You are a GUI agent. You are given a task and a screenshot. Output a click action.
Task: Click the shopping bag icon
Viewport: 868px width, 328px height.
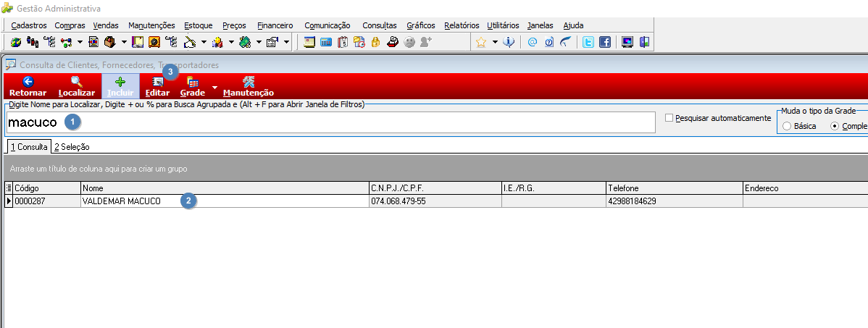109,42
